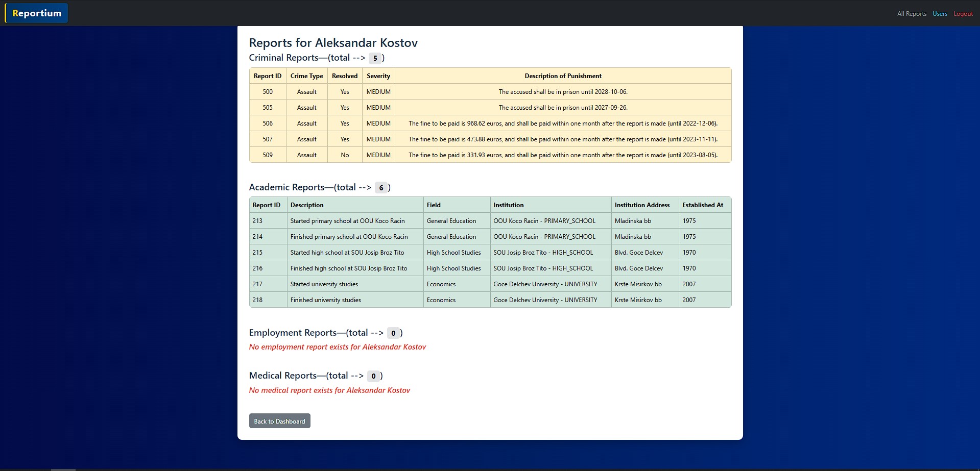This screenshot has width=980, height=471.
Task: Click the Resolved column header
Action: point(345,76)
